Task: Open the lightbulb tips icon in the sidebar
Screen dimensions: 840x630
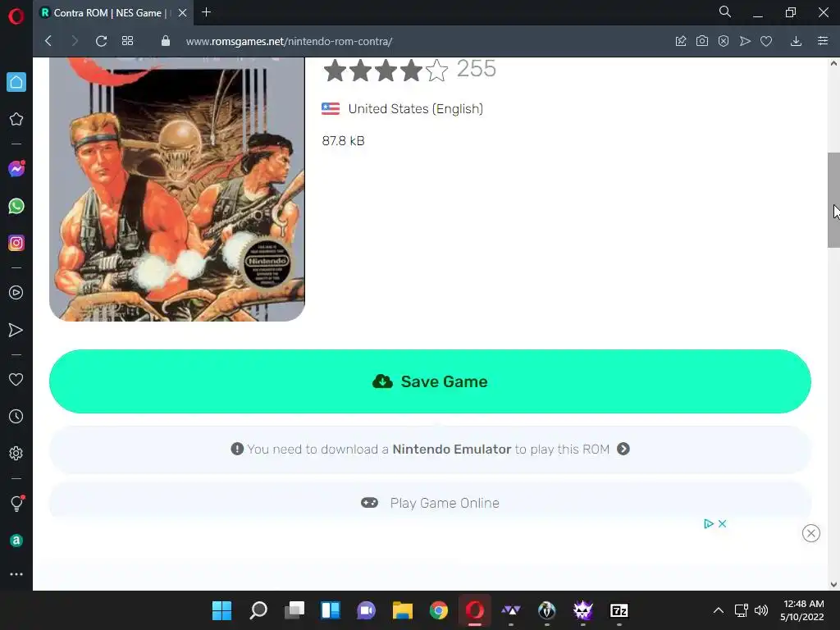Action: [x=16, y=504]
